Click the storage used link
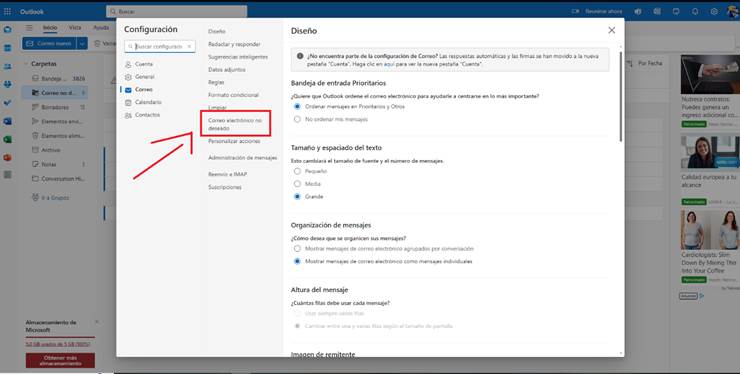740x374 pixels. click(58, 344)
